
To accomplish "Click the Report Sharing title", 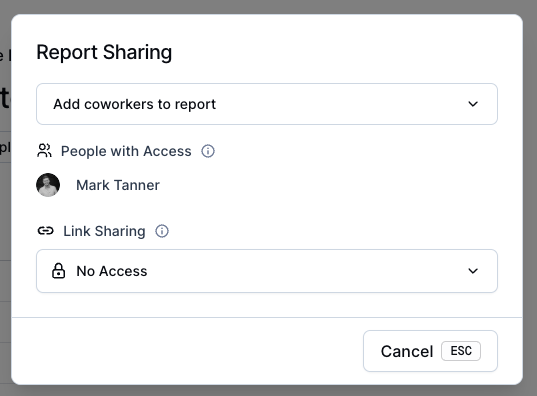I will tap(104, 52).
